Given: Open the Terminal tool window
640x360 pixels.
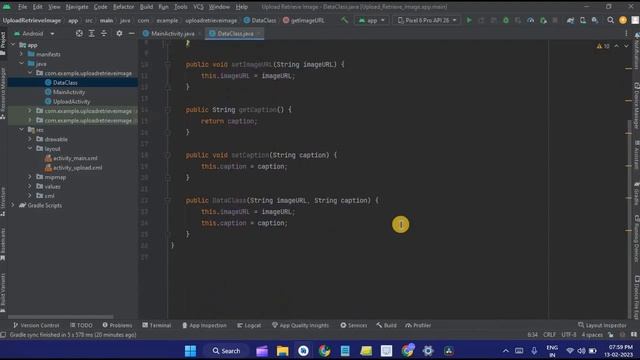Looking at the screenshot, I should [x=156, y=325].
